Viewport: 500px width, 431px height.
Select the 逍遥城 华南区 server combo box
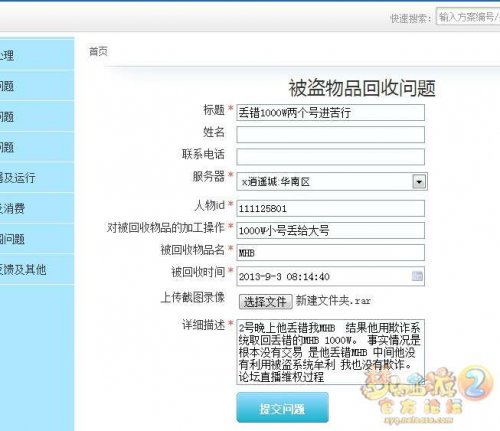[332, 182]
